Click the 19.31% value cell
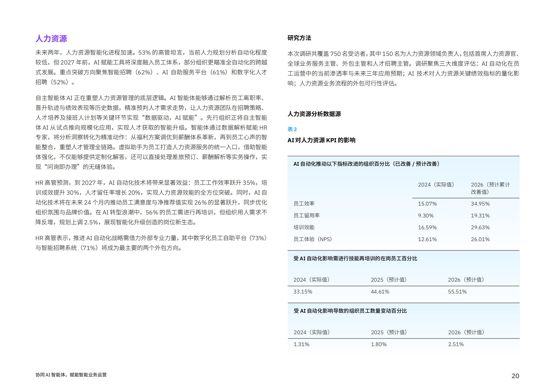Screen dimensions: 555x392 (480, 216)
